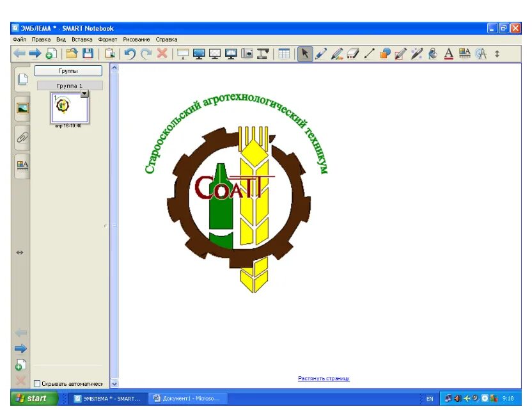Viewport: 532px width, 416px height.
Task: Select the Shapes tool
Action: (x=385, y=54)
